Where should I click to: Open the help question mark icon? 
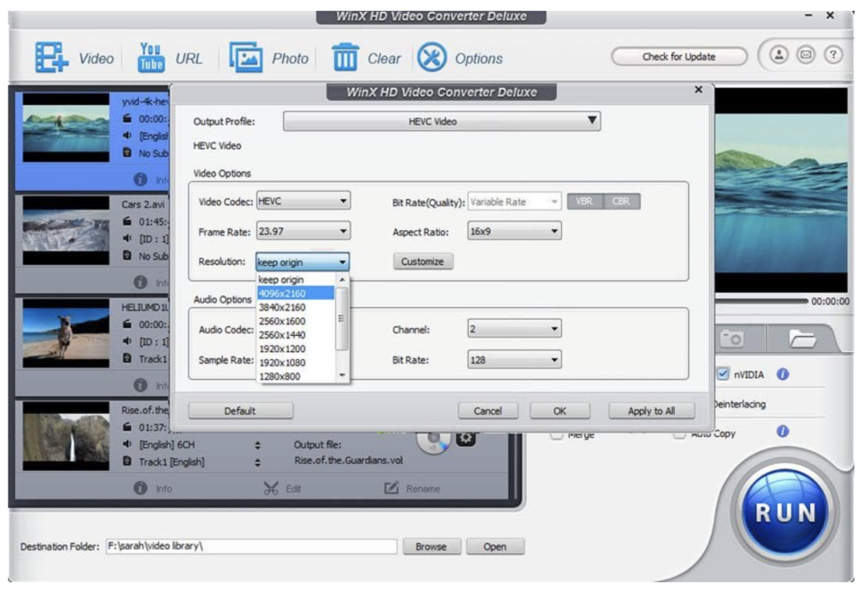[833, 54]
